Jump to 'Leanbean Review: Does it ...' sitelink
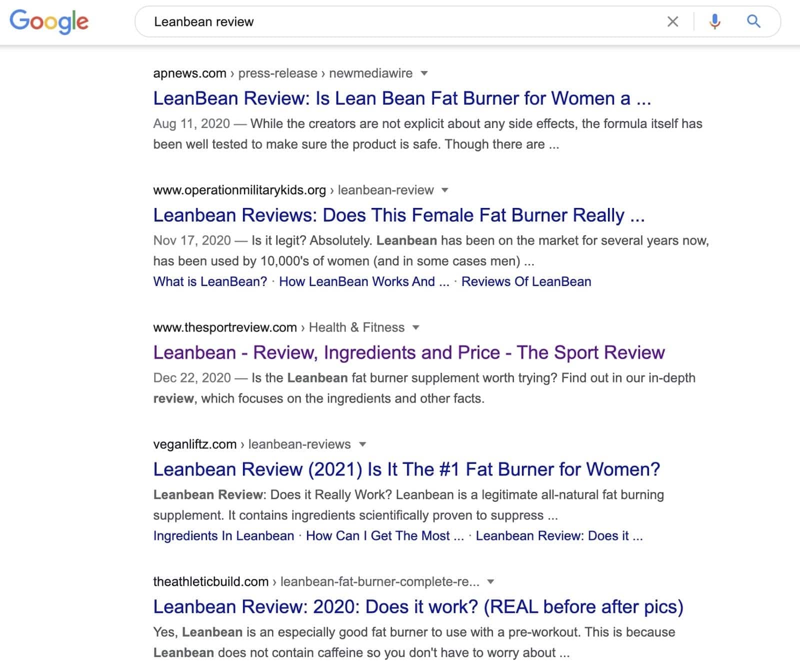 pyautogui.click(x=559, y=536)
